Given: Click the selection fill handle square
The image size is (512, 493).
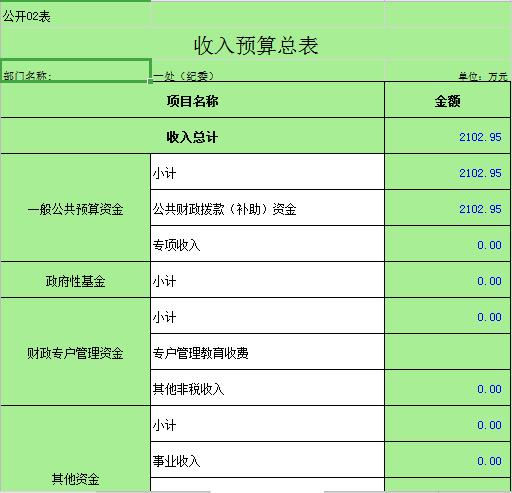Looking at the screenshot, I should coord(150,81).
